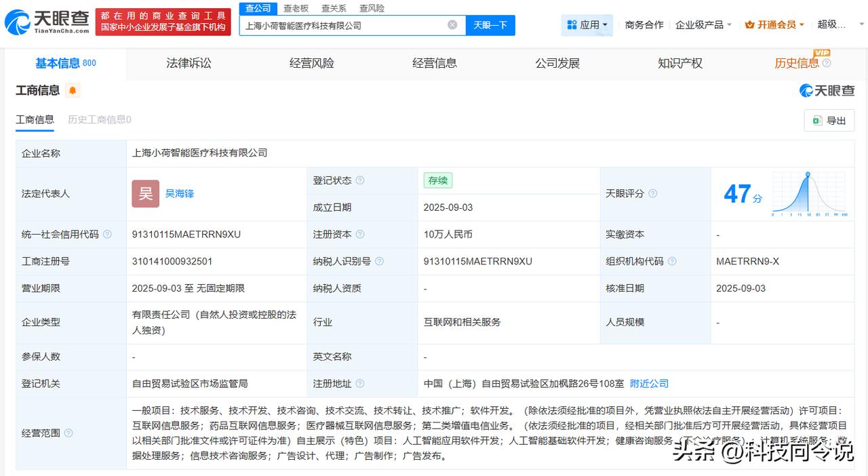This screenshot has height=476, width=868.
Task: Click the 吴 legal representative avatar
Action: click(x=145, y=193)
